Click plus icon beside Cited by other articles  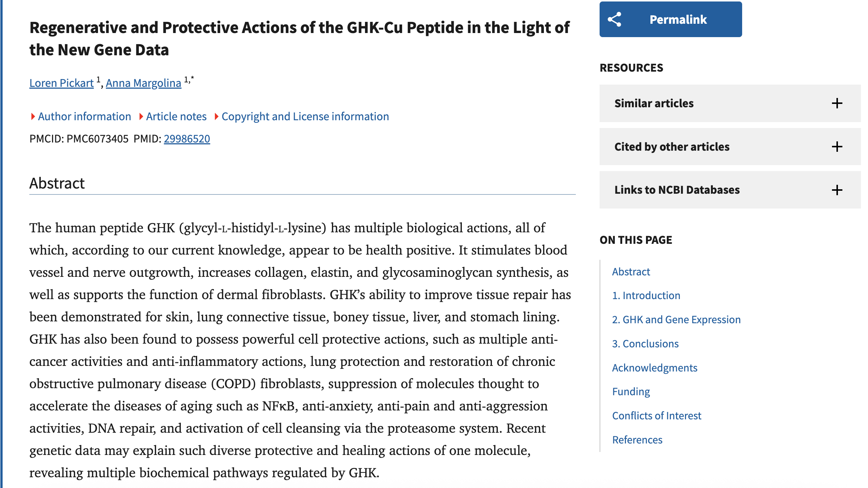tap(837, 147)
